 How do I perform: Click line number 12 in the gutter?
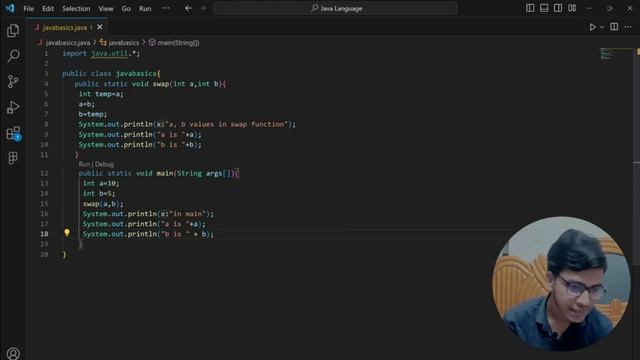point(44,173)
